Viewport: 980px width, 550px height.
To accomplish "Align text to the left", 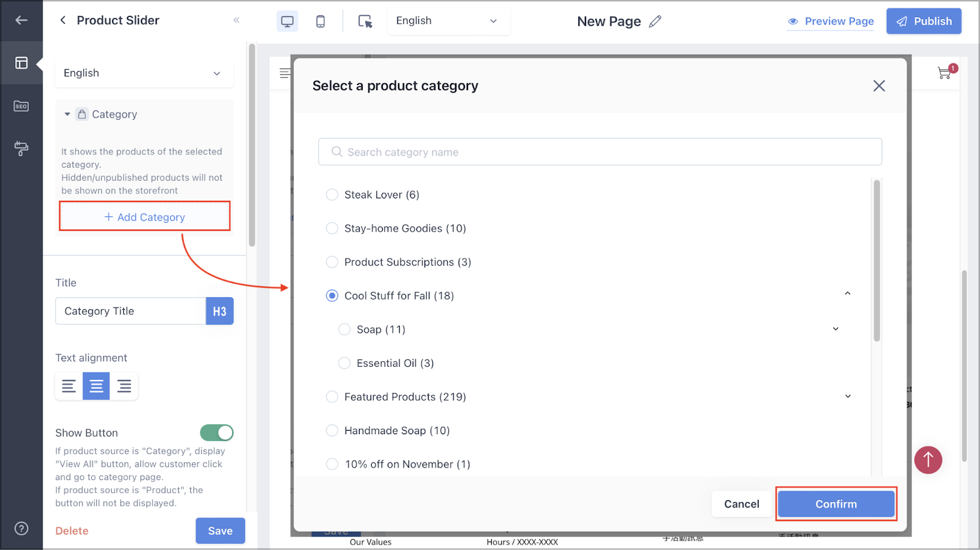I will pyautogui.click(x=69, y=386).
